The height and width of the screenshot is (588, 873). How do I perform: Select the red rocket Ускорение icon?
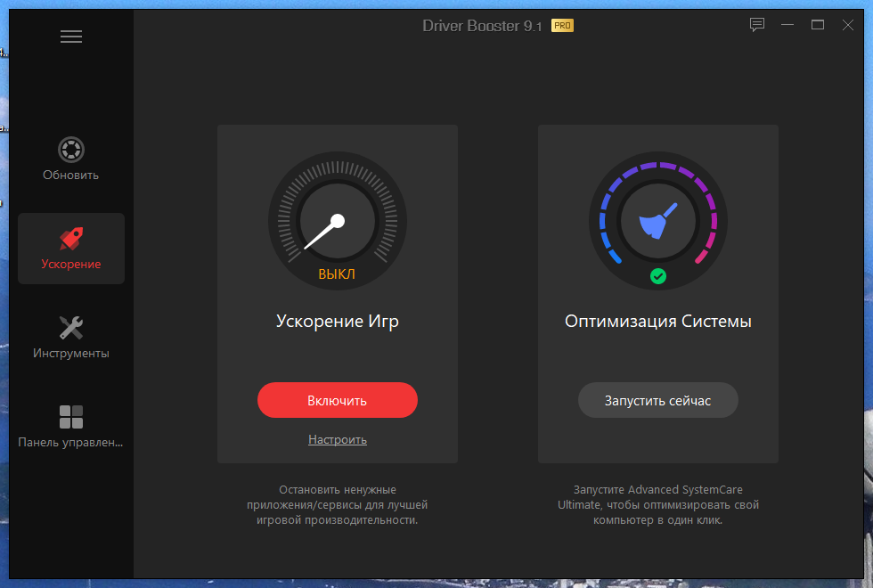[70, 236]
